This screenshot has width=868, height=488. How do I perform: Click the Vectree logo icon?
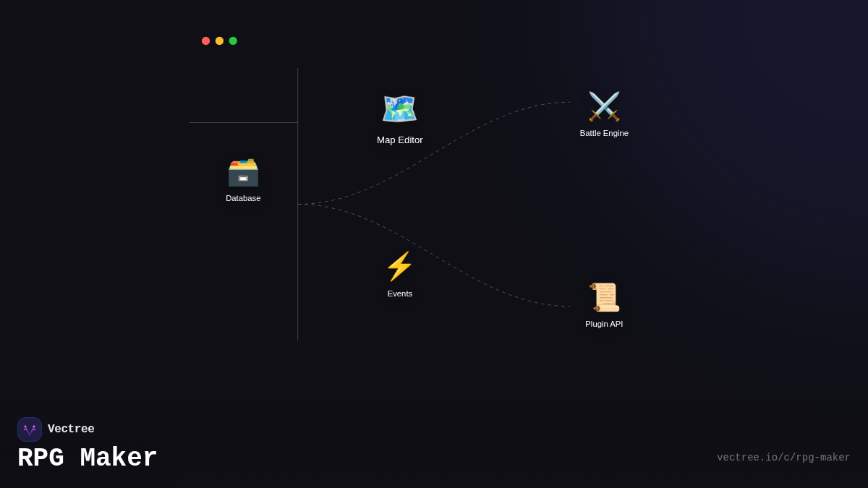(x=30, y=429)
